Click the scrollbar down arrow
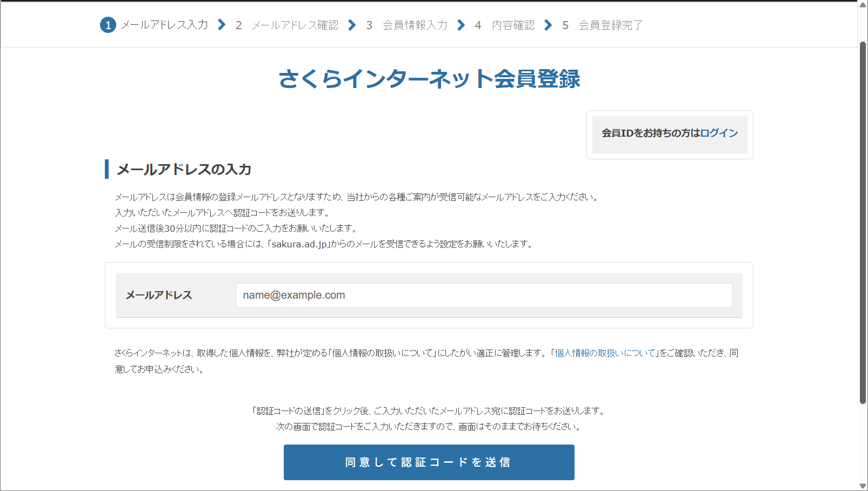 pyautogui.click(x=863, y=486)
